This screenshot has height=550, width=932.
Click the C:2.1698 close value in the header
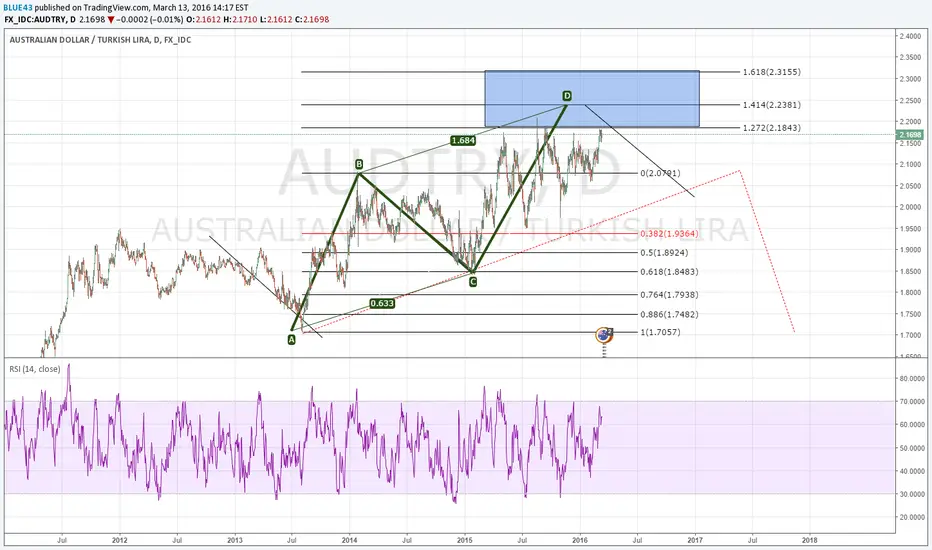[311, 20]
